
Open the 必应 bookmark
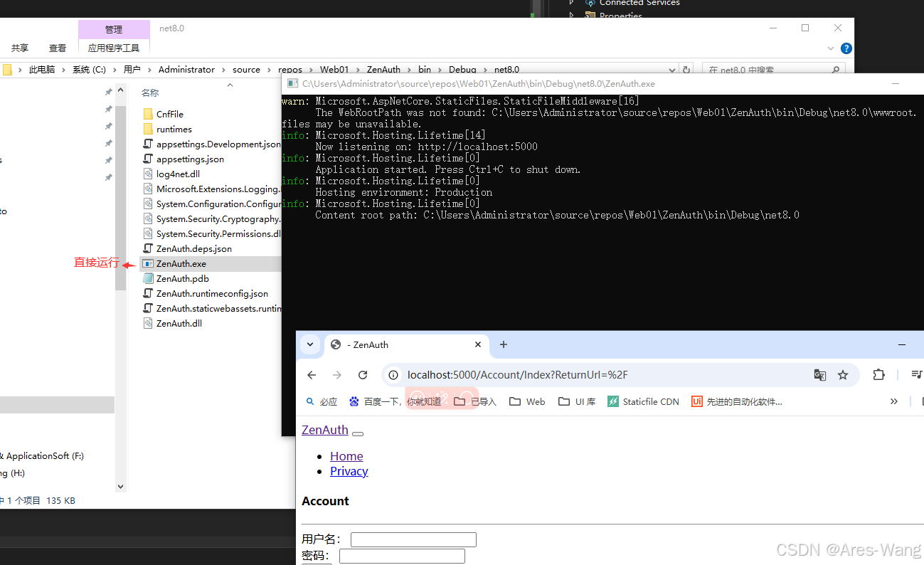pyautogui.click(x=322, y=401)
